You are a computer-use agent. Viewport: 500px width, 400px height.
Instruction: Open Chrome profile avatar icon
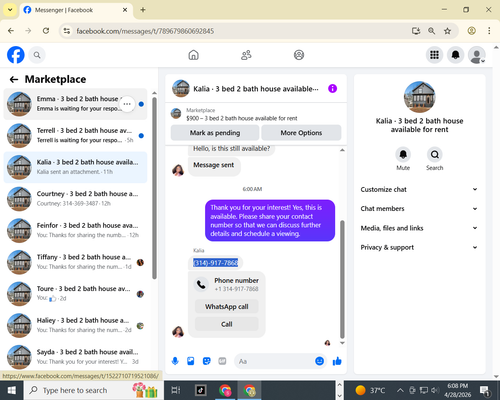coord(471,31)
